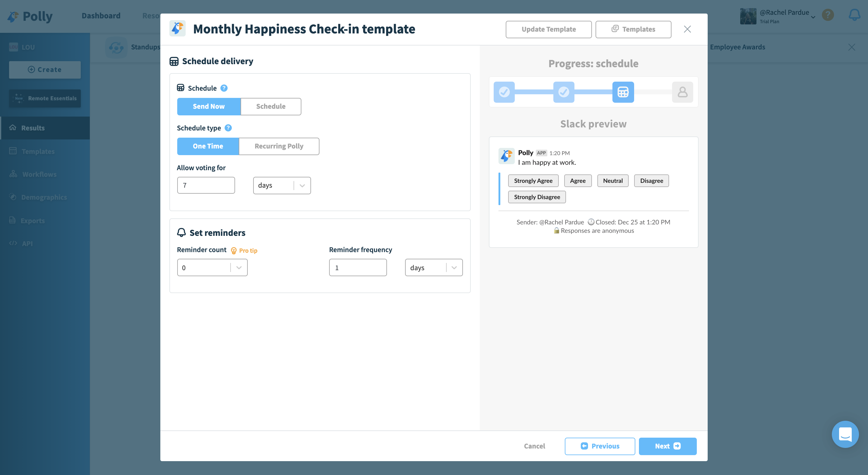
Task: Click the second completed progress checkmark step
Action: click(x=563, y=92)
